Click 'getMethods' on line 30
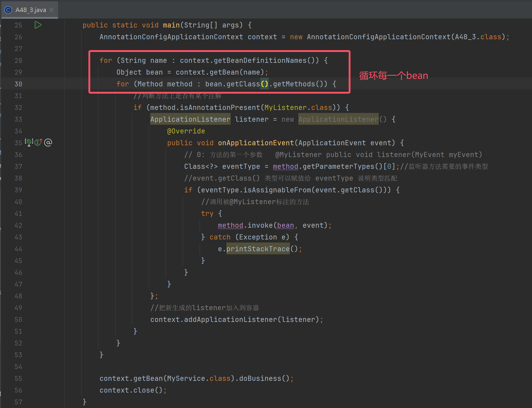This screenshot has width=532, height=408. point(294,84)
